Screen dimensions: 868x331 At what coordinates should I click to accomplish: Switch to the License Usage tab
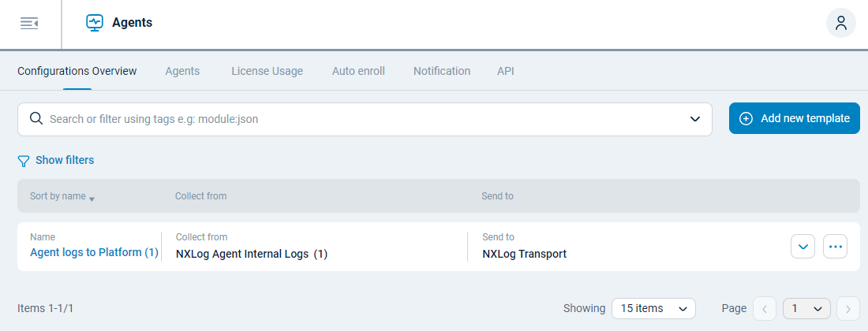[267, 71]
